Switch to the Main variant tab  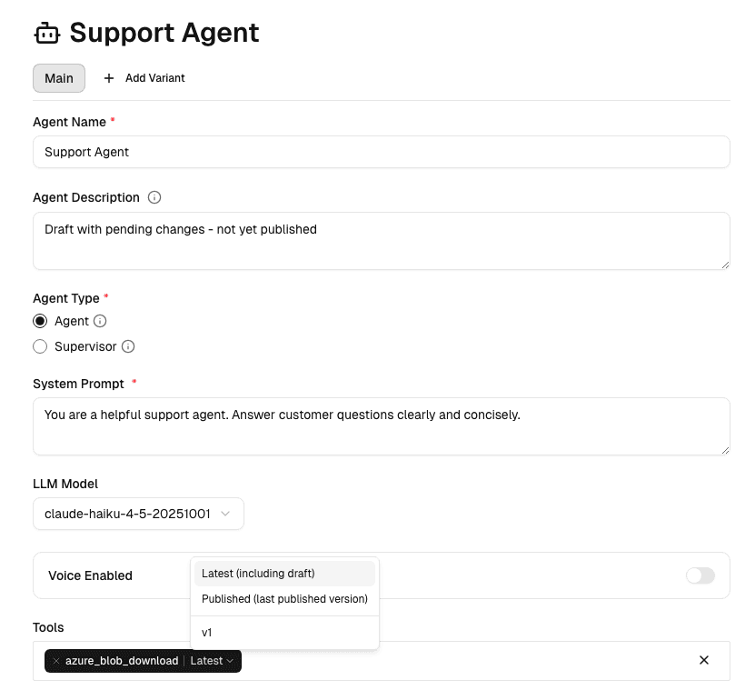click(58, 78)
